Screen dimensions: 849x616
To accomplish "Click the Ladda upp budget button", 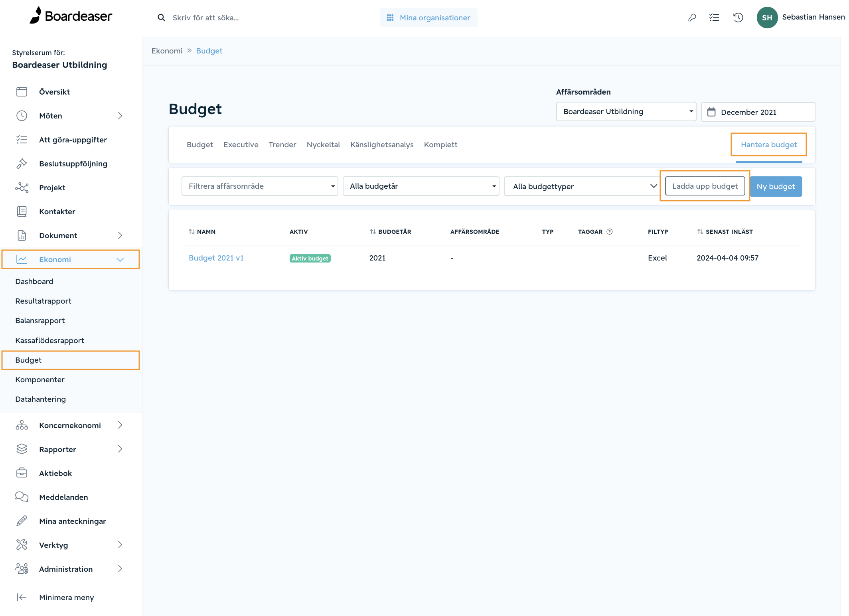I will (x=705, y=186).
